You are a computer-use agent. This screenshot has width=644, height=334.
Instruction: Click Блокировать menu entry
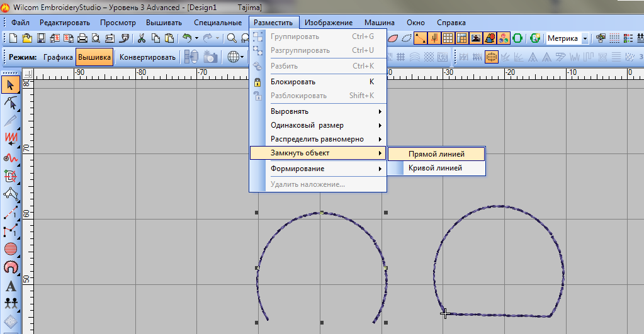[293, 82]
